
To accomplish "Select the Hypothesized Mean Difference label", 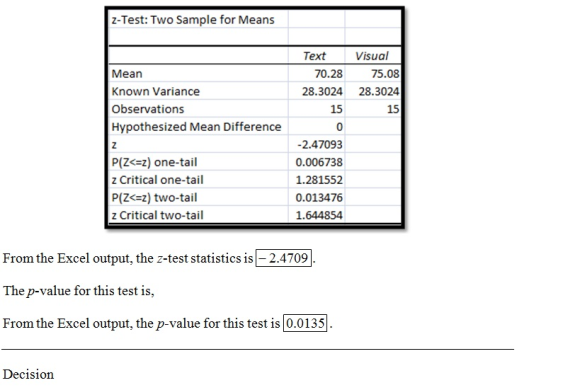I will coord(196,127).
